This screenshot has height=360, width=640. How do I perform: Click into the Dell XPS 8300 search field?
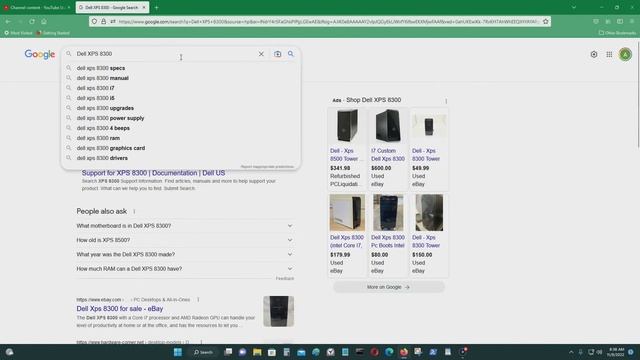pyautogui.click(x=165, y=54)
